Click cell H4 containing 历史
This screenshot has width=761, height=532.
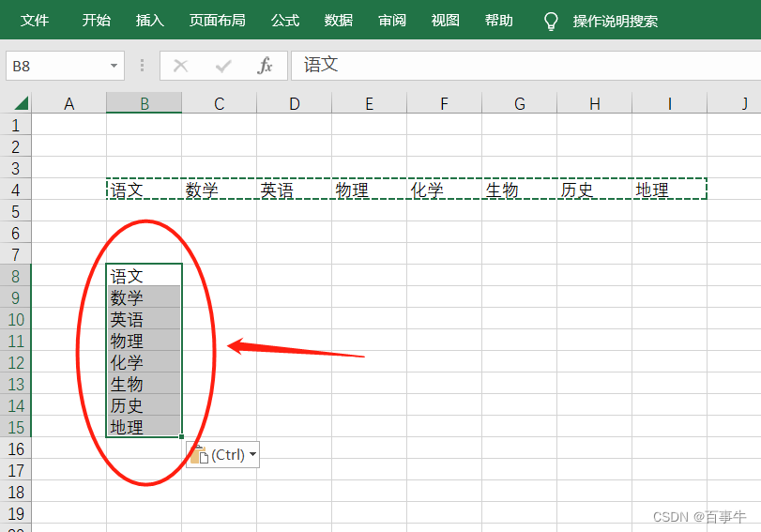595,190
